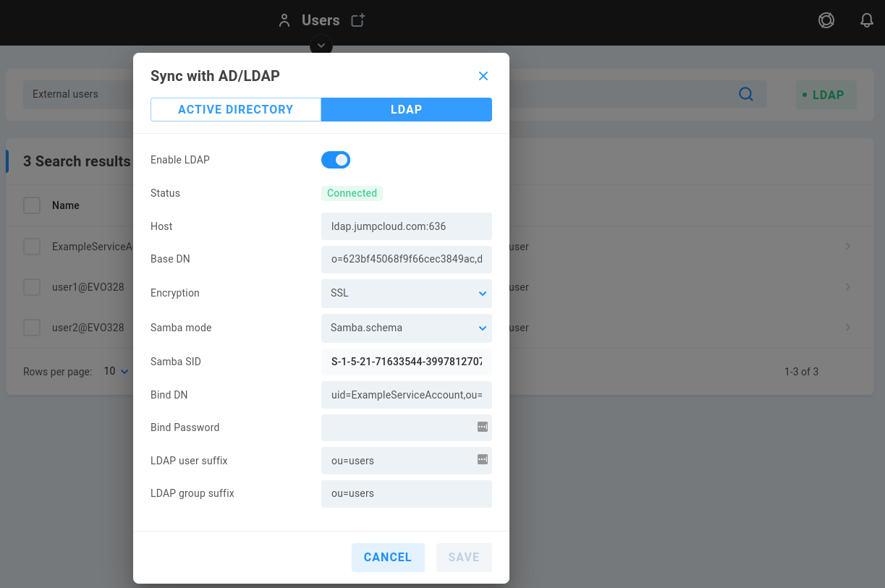Switch to the Active Directory tab
The height and width of the screenshot is (588, 885).
point(236,110)
